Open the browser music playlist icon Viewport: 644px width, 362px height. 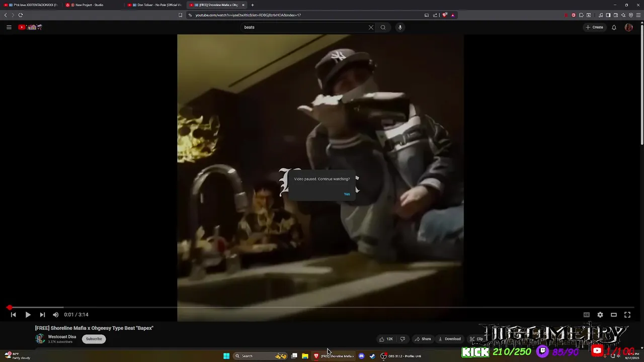click(601, 15)
